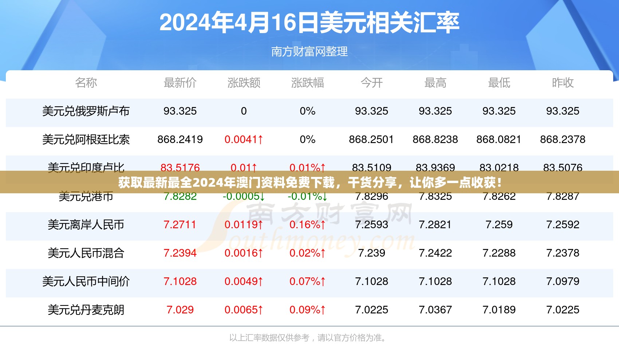This screenshot has width=619, height=364.
Task: Click the 最低 column header
Action: tap(499, 83)
